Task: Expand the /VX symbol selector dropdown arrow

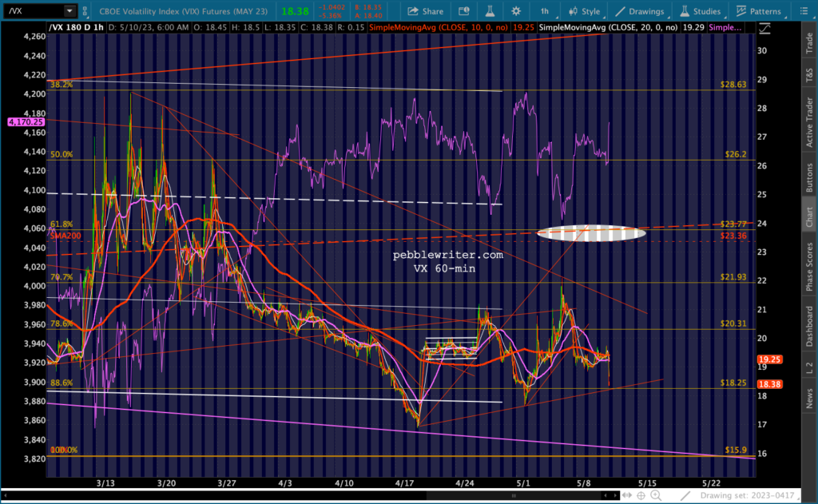Action: [70, 11]
